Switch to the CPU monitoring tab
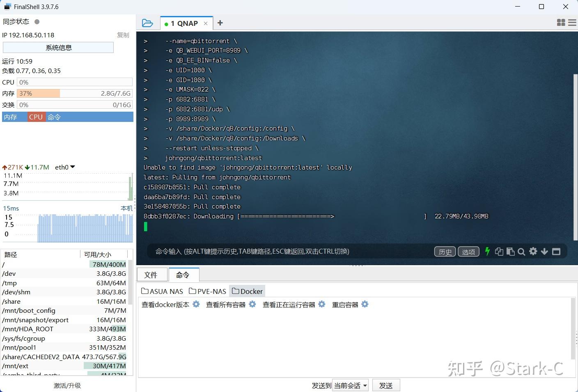Viewport: 578px width, 392px height. [x=36, y=117]
